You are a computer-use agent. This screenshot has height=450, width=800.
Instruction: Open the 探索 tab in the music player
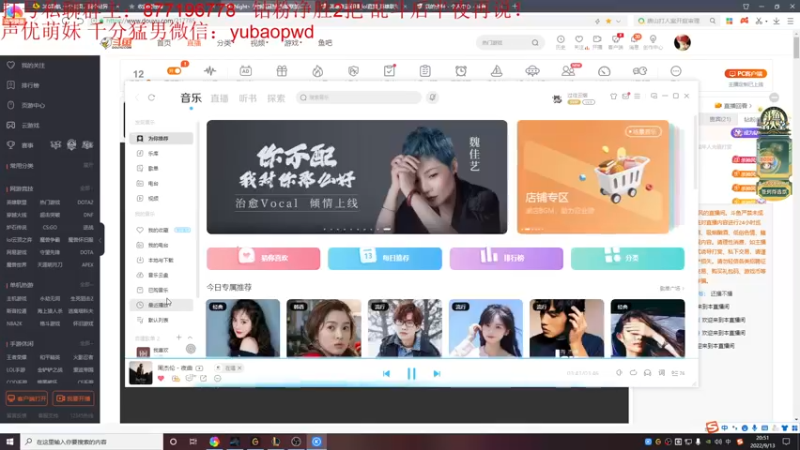tap(276, 98)
